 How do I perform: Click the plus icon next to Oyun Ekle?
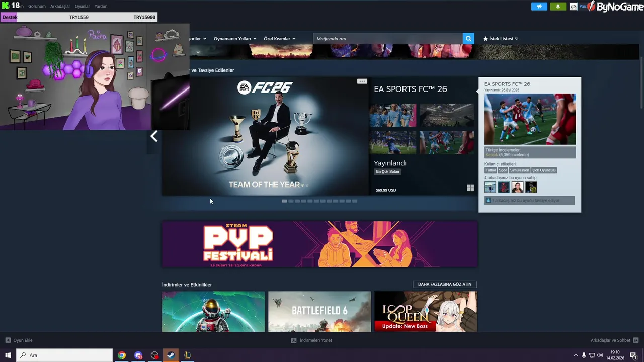8,340
